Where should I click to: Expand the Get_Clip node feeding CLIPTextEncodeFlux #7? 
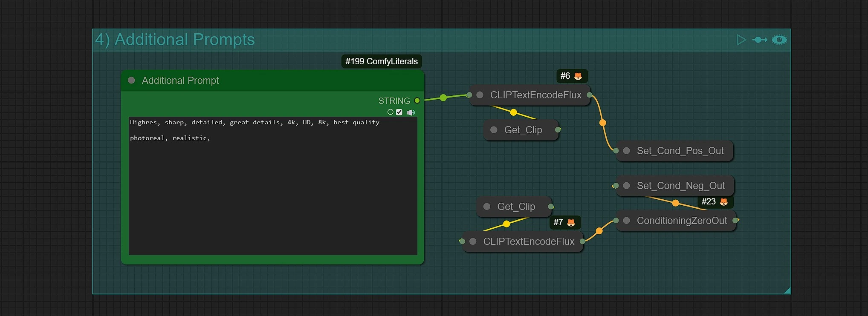pyautogui.click(x=487, y=207)
